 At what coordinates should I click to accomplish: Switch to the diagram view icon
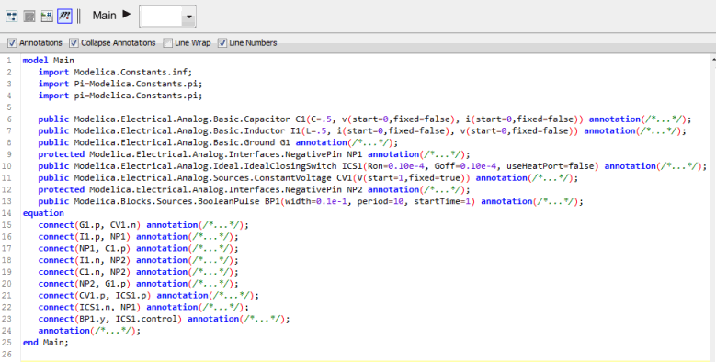coord(12,17)
